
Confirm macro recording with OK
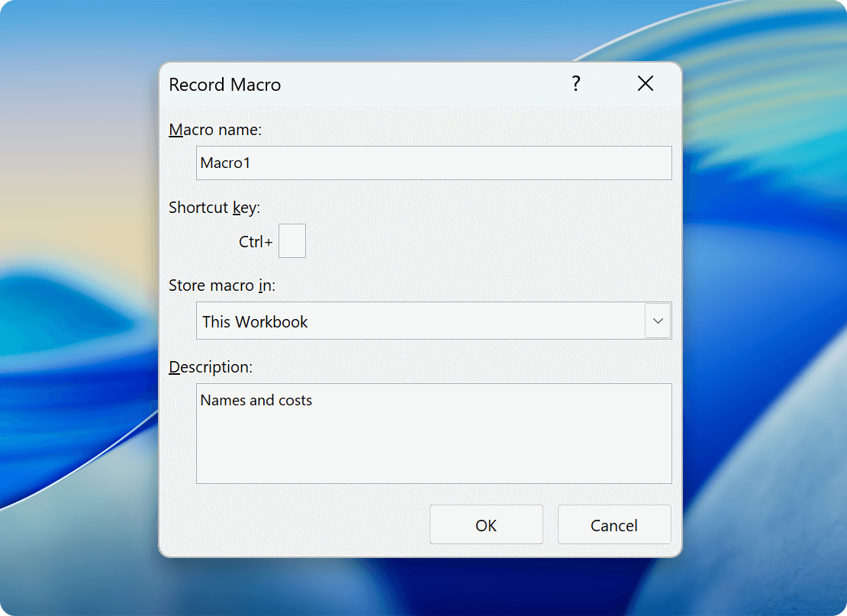486,524
